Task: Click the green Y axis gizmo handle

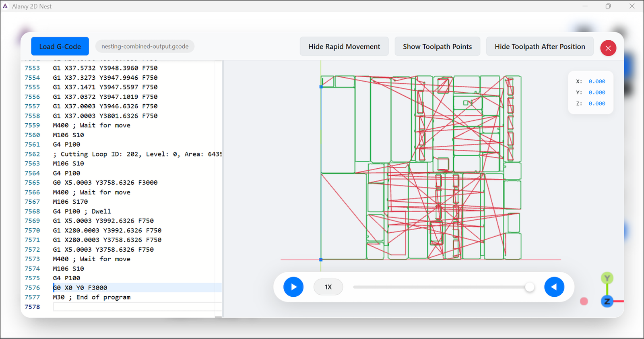Action: 607,278
